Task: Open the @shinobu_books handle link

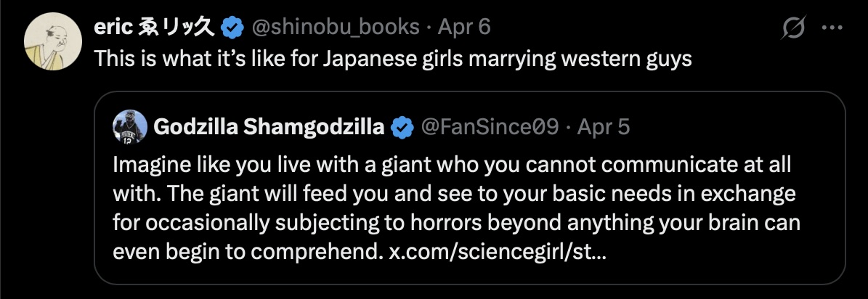Action: click(x=336, y=27)
